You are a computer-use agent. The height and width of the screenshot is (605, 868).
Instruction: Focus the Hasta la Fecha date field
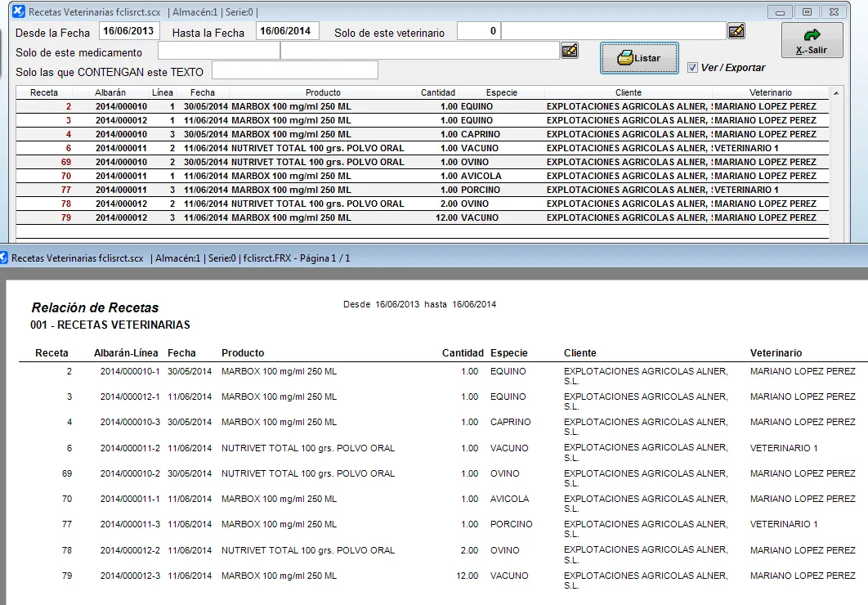287,31
